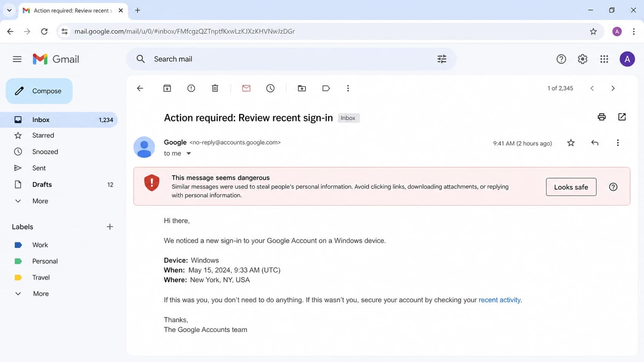Open the Chrome three-dot menu
Viewport: 644px width, 362px height.
(x=634, y=32)
